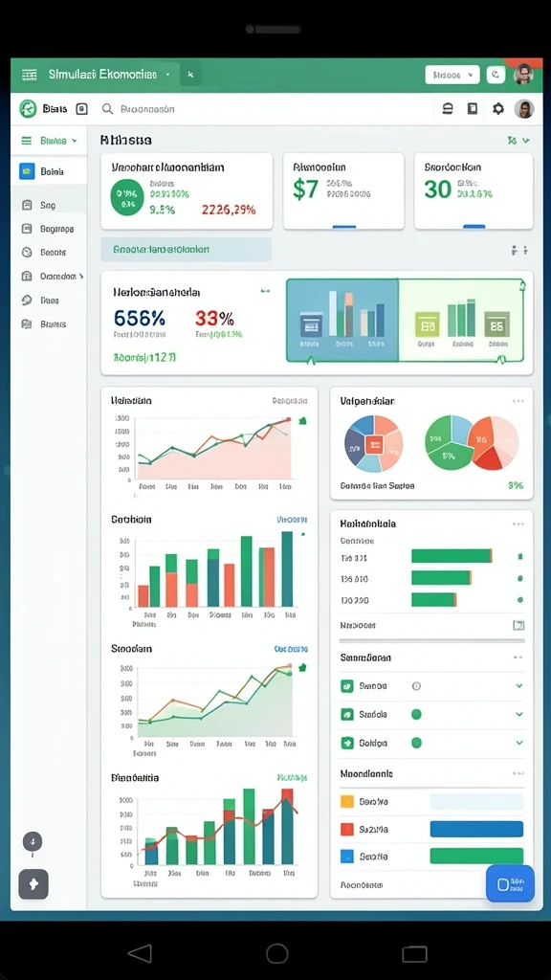
Task: Click the light blue highlighted banner button
Action: [187, 250]
